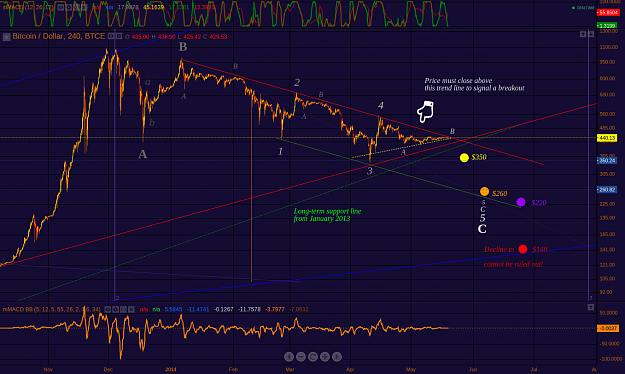Viewport: 625px width, 374px height.
Task: Click the Mar label on the time axis
Action: [x=290, y=369]
